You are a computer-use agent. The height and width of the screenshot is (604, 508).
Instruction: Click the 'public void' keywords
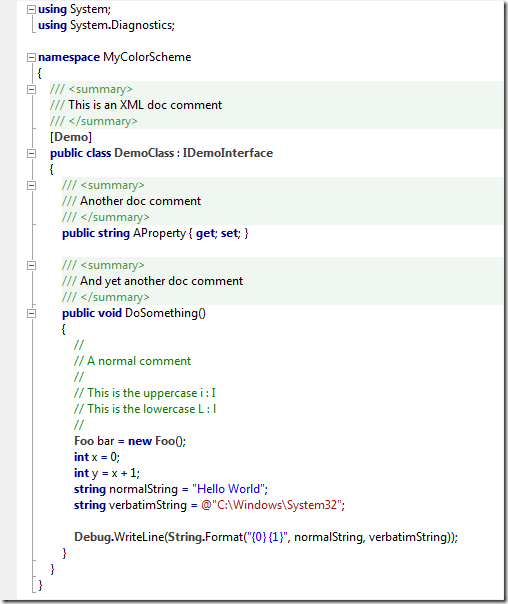pyautogui.click(x=92, y=313)
